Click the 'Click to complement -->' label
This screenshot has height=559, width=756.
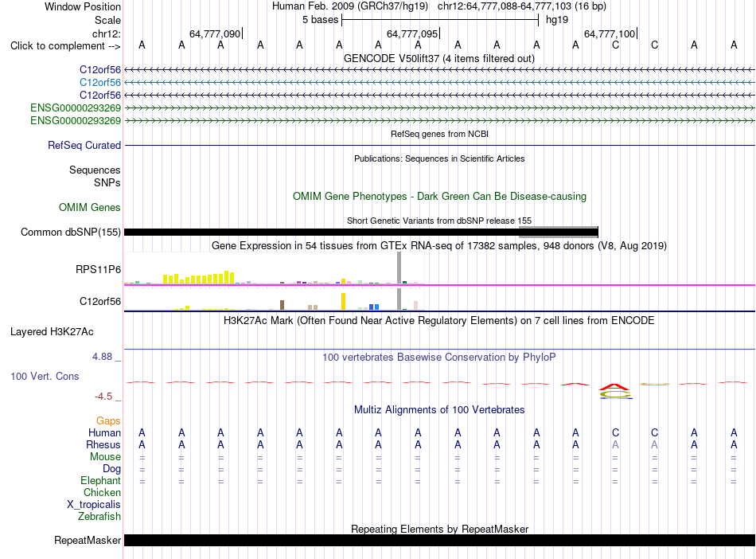(65, 46)
